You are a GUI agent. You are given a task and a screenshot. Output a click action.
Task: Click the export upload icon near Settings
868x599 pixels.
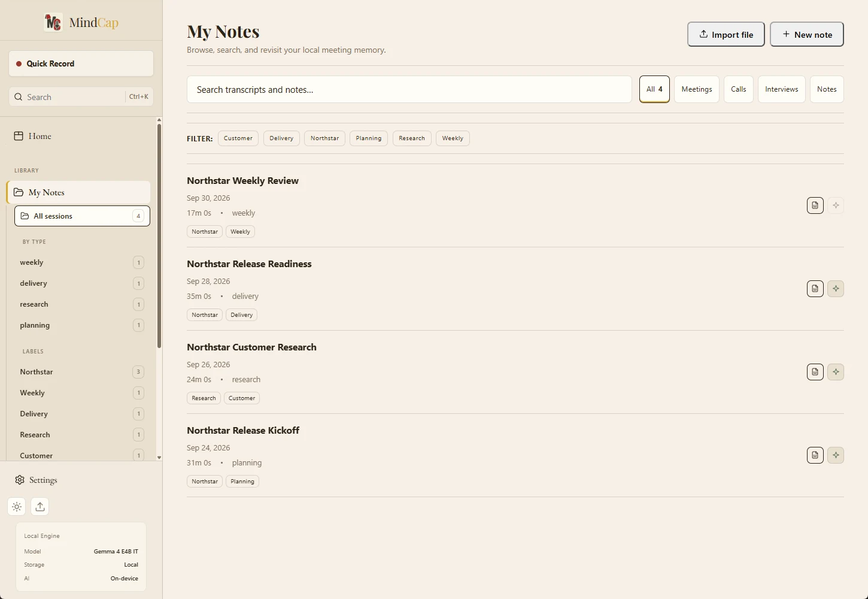click(x=40, y=507)
